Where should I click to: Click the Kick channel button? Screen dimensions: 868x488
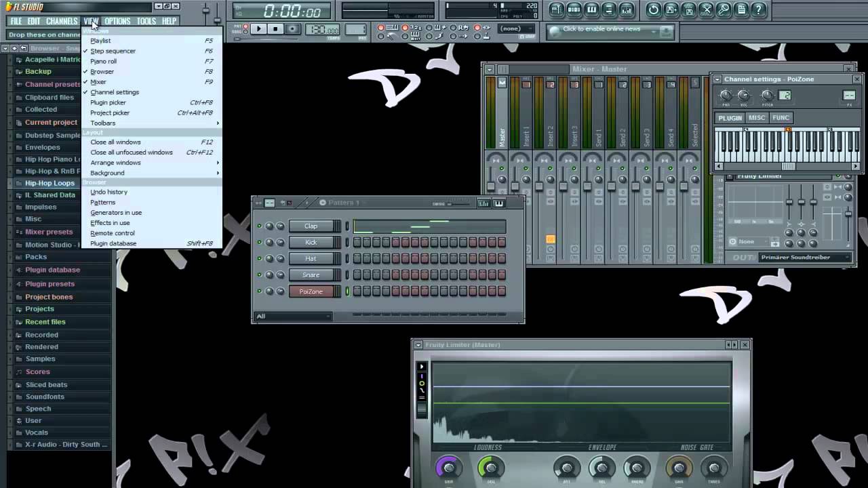point(311,243)
